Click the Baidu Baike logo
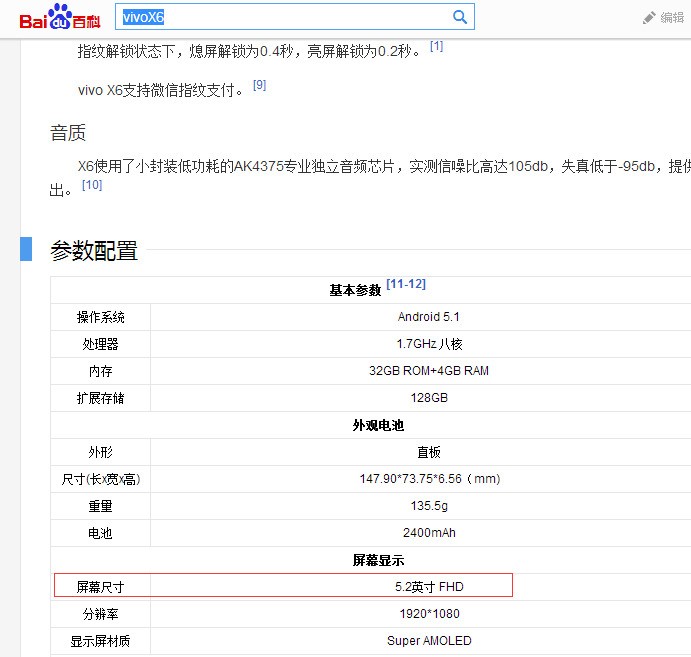 coord(60,17)
